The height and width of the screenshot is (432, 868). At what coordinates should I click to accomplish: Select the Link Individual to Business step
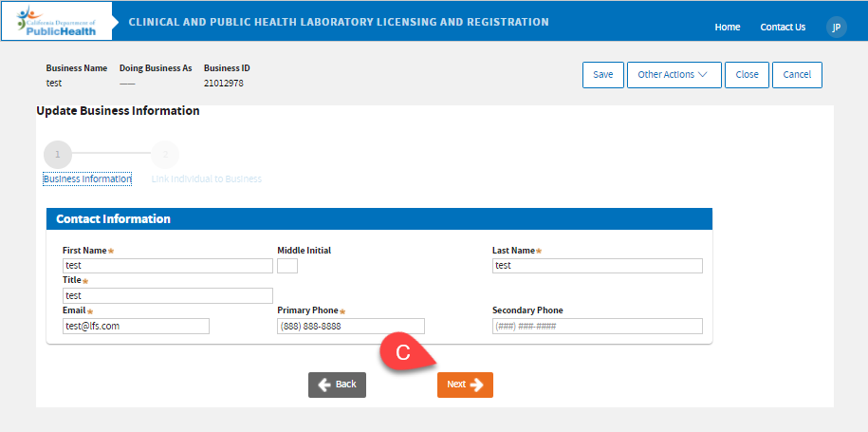[x=207, y=178]
